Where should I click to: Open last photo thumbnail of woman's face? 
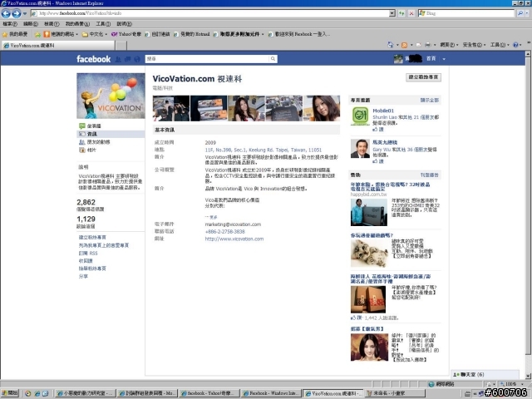tap(322, 108)
